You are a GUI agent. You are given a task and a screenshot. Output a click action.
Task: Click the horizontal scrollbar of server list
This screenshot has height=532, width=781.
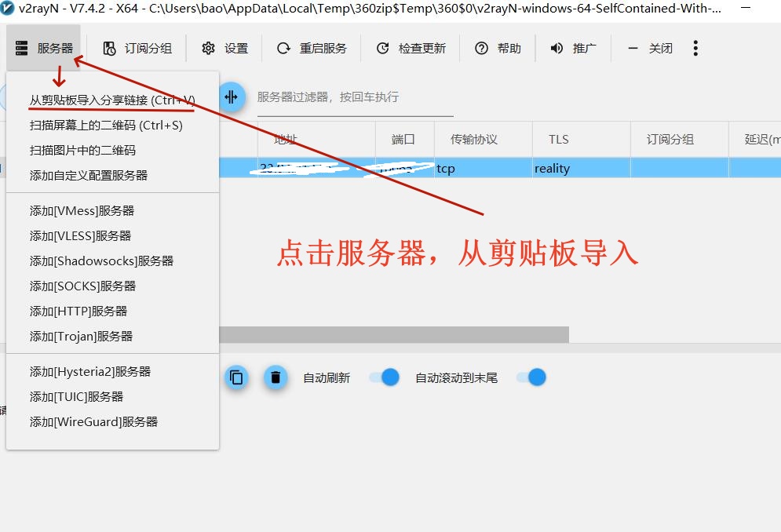[x=393, y=335]
